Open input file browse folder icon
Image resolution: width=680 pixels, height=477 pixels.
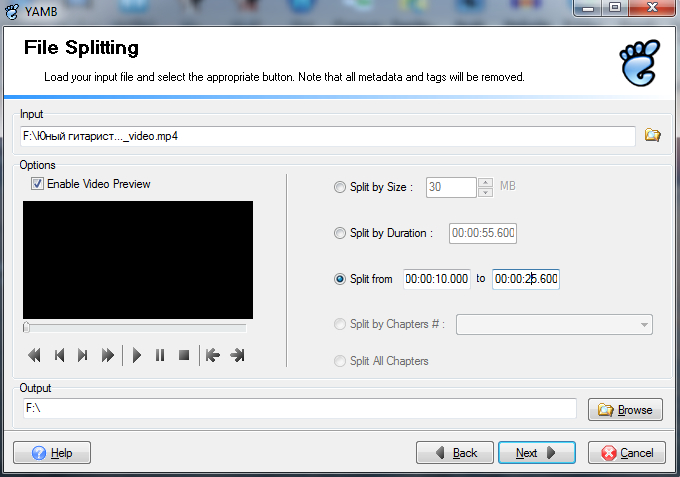(653, 135)
